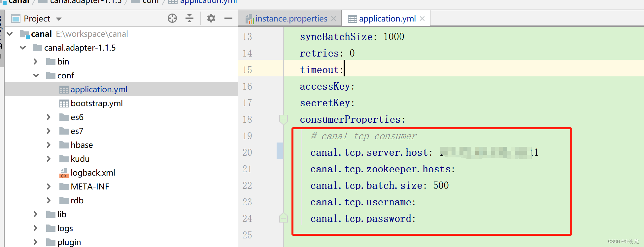Expand the lib folder
This screenshot has height=247, width=644.
(x=35, y=214)
